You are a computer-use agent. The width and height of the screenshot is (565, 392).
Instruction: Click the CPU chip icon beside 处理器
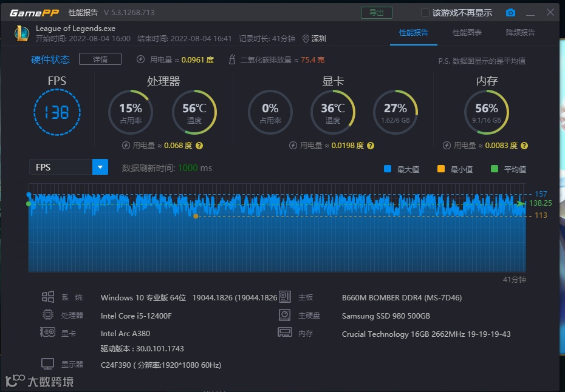click(48, 314)
